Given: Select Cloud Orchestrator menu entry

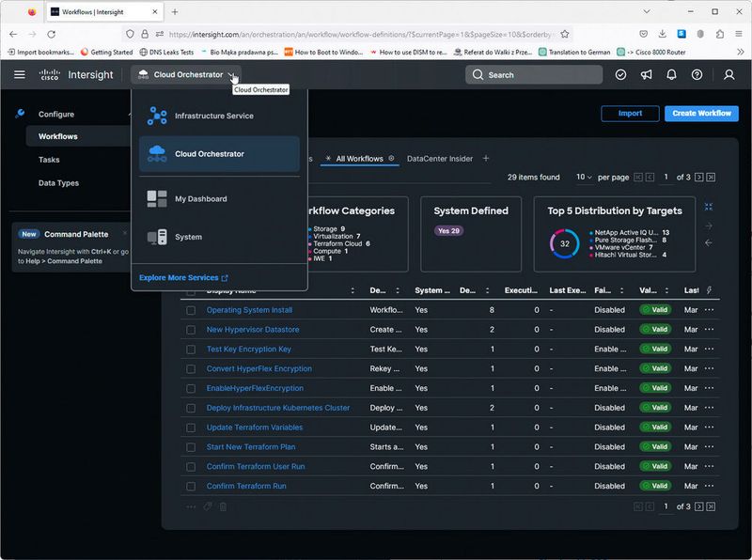Looking at the screenshot, I should tap(219, 154).
